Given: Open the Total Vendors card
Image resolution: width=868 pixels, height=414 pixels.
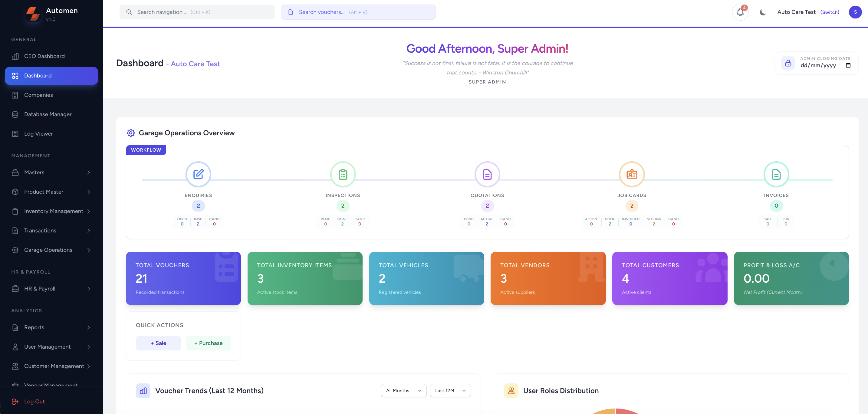Looking at the screenshot, I should (x=548, y=278).
